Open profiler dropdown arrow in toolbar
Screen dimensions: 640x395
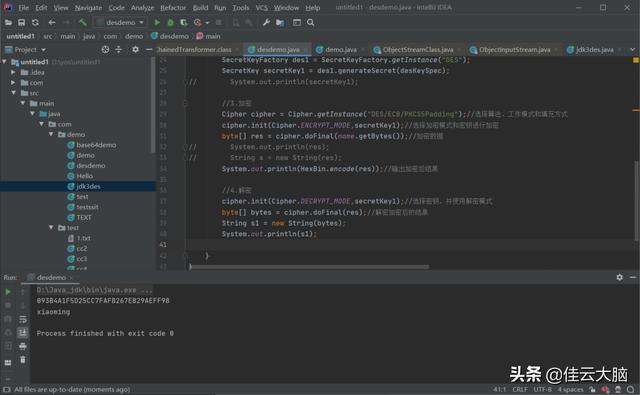click(207, 23)
